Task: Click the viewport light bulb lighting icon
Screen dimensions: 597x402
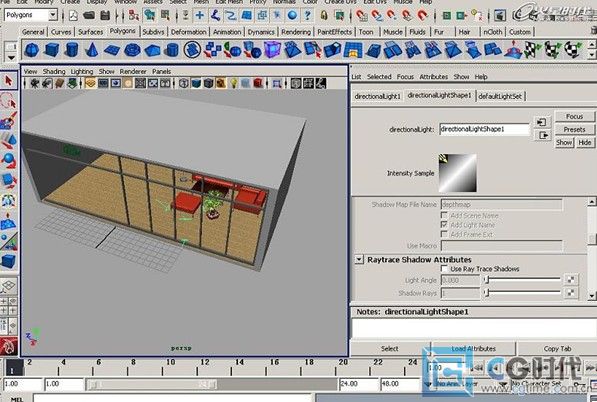Action: pos(233,83)
